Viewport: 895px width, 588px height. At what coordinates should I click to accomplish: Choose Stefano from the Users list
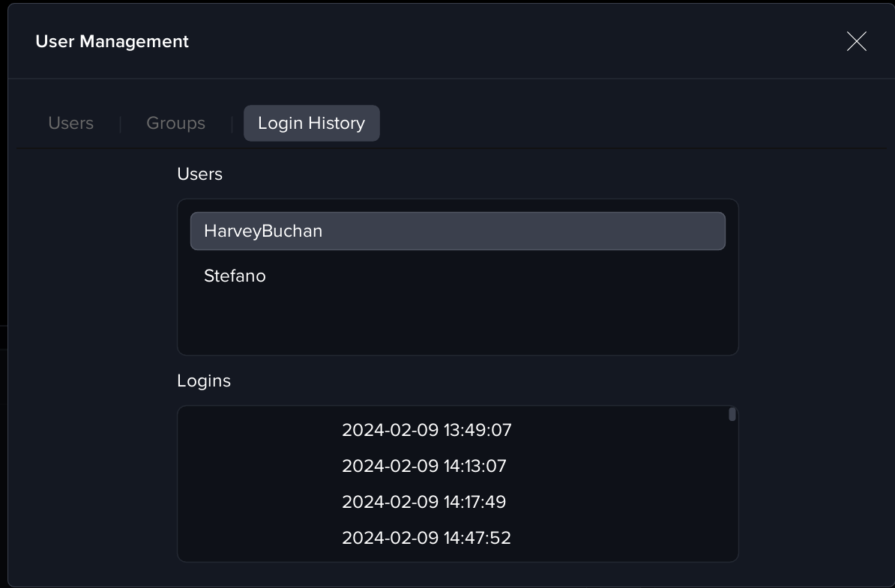(x=235, y=276)
